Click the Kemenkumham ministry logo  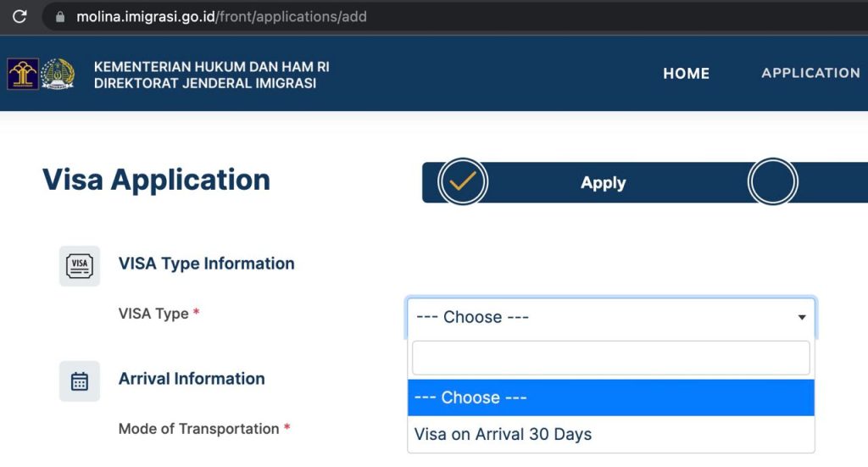(x=22, y=74)
